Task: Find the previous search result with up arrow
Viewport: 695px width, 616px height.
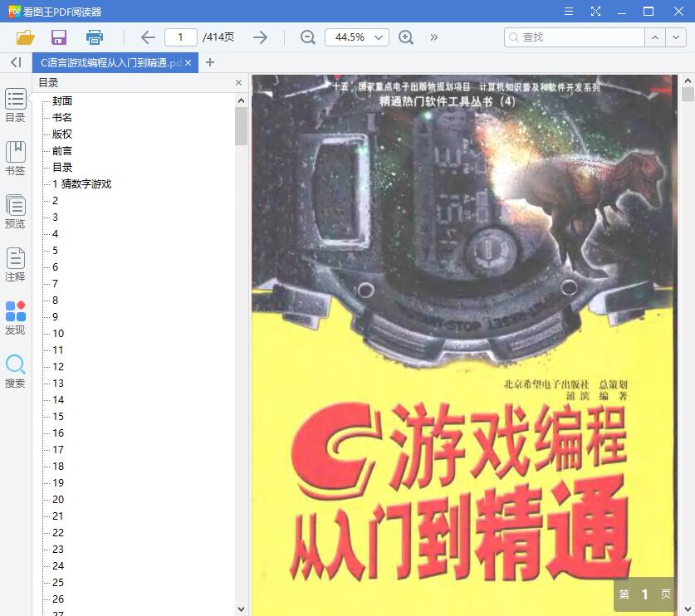Action: (x=655, y=37)
